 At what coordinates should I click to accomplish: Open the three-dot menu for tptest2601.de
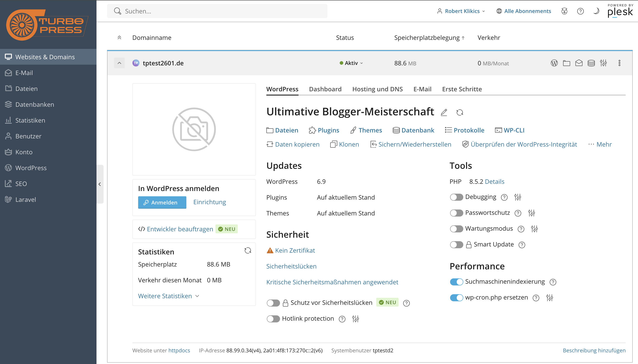(x=619, y=63)
